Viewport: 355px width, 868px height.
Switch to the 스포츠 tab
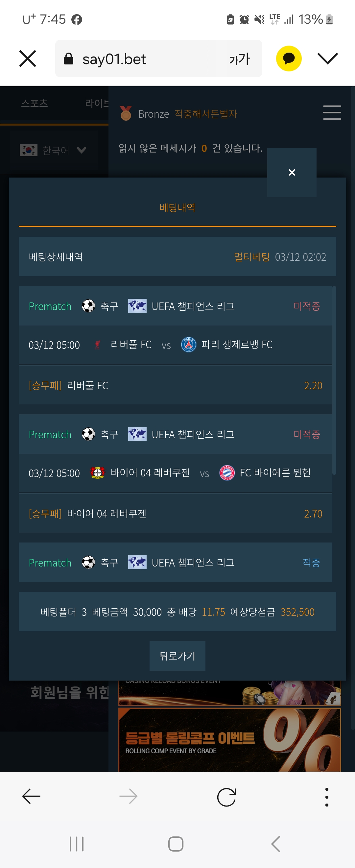[x=35, y=104]
